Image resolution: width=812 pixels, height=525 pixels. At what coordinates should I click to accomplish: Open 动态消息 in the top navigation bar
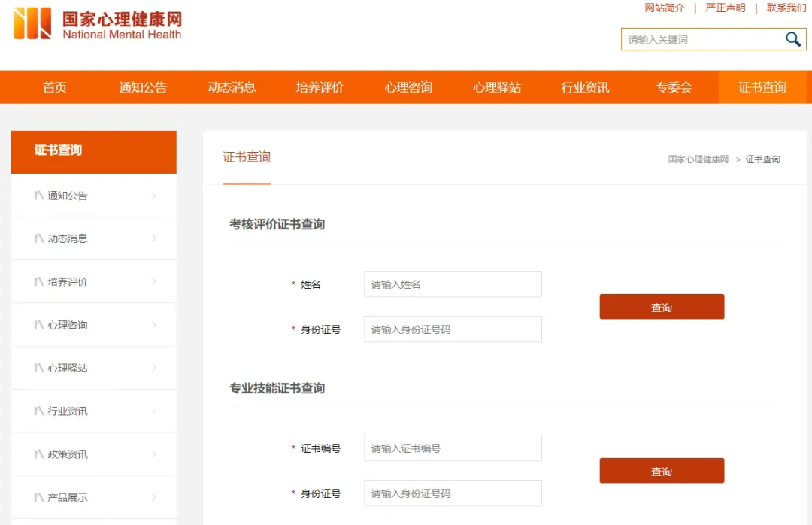232,87
